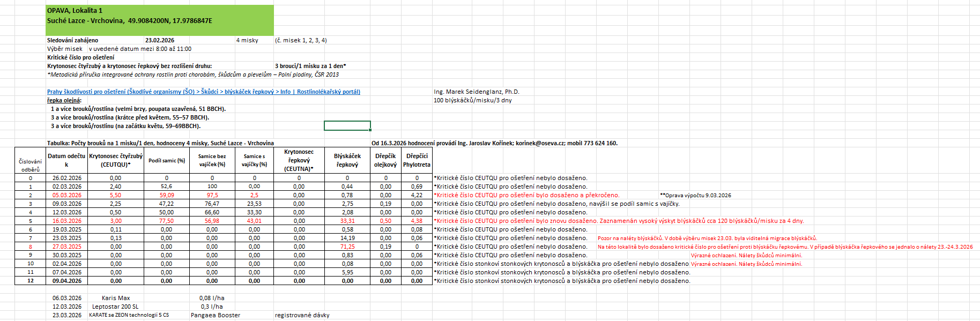Click the start date 23.02.2026 cell
Screen dimensions: 980x321
pos(160,40)
